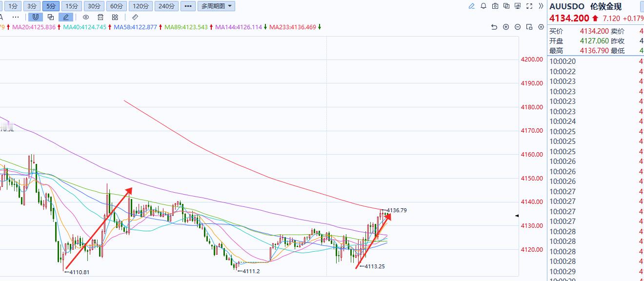Enter fullscreen chart mode
This screenshot has width=644, height=281.
(x=530, y=6)
